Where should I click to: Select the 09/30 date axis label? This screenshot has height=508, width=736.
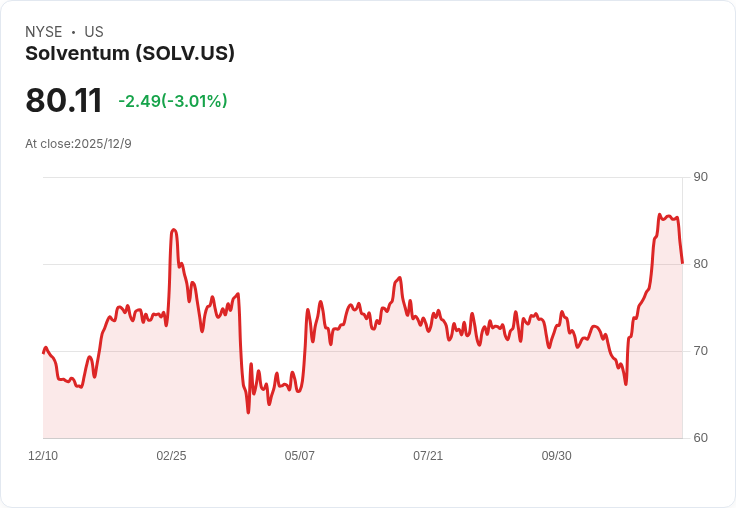[x=557, y=455]
